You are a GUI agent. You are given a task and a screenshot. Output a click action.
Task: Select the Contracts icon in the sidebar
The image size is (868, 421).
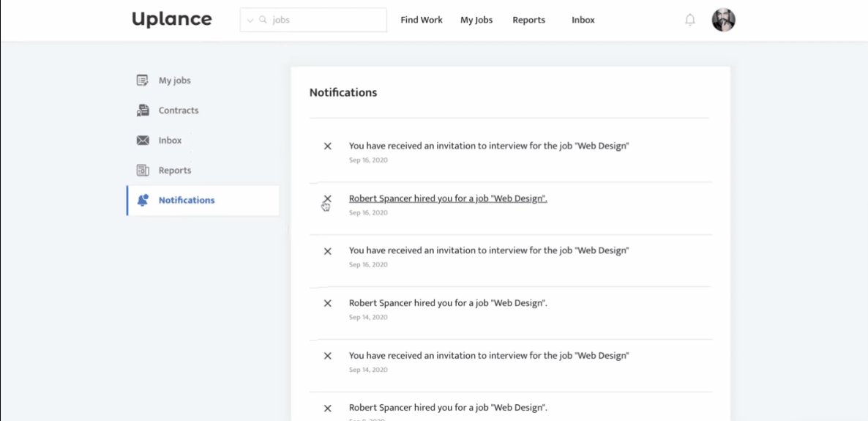click(143, 111)
